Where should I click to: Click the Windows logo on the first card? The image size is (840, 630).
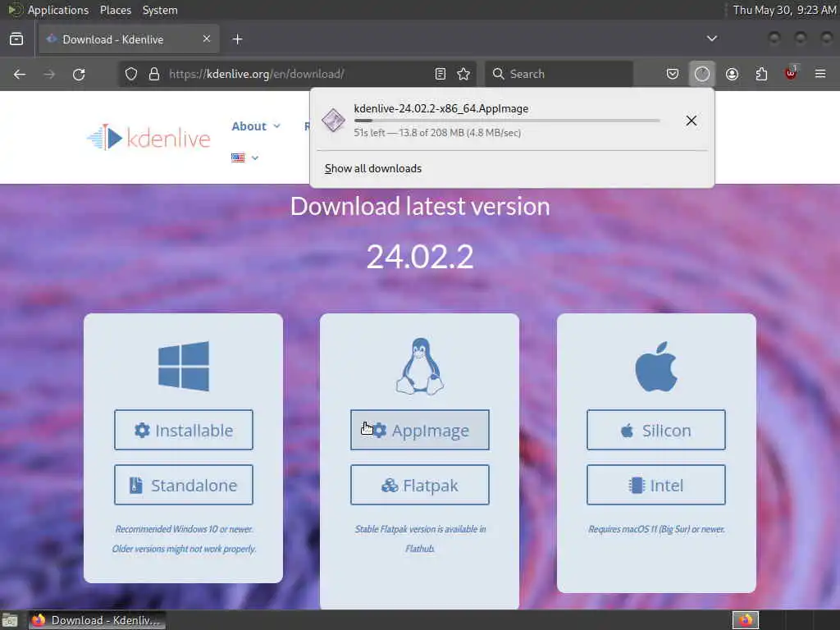click(x=184, y=366)
